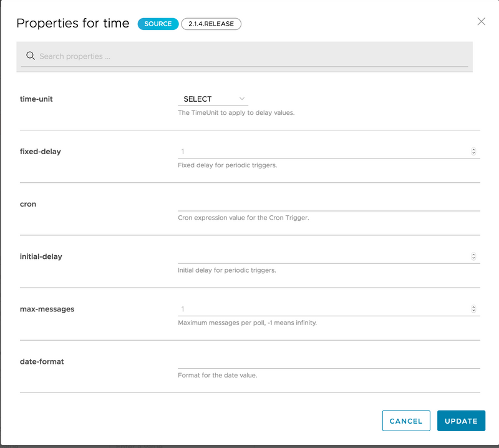Focus the cron expression input

[x=328, y=203]
